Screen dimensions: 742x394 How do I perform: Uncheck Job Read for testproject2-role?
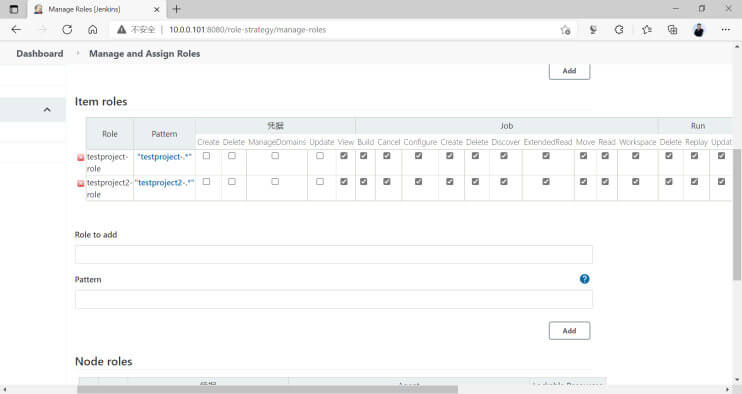click(605, 182)
